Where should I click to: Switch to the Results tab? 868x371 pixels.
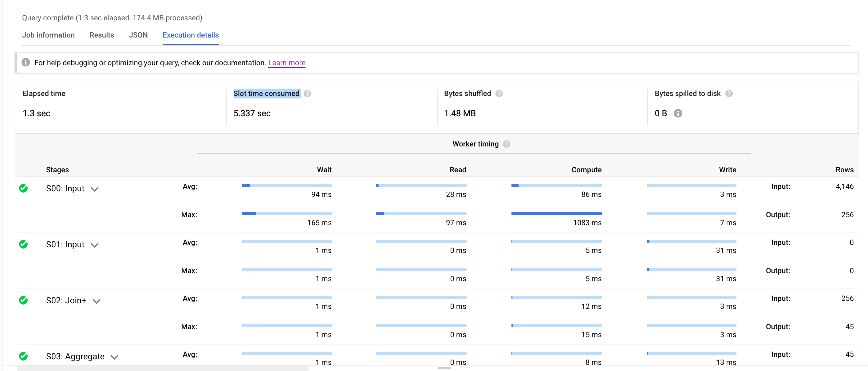point(101,35)
